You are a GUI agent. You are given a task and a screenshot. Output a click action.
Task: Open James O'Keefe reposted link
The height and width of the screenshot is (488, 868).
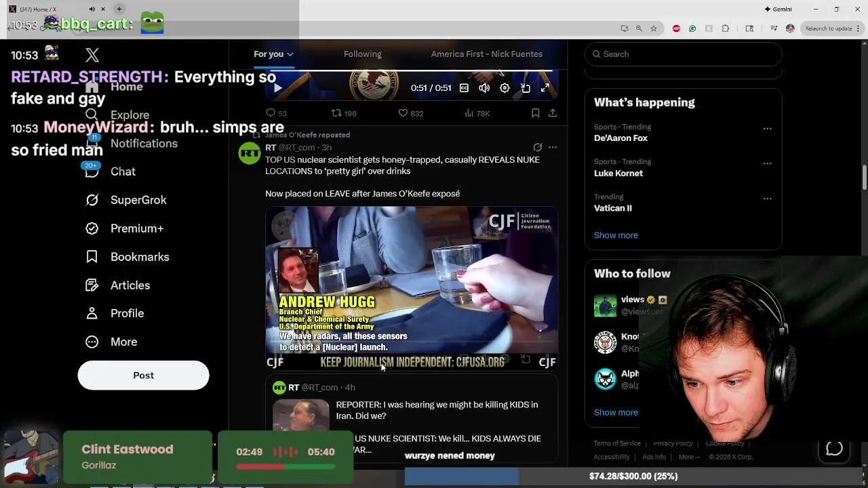307,135
